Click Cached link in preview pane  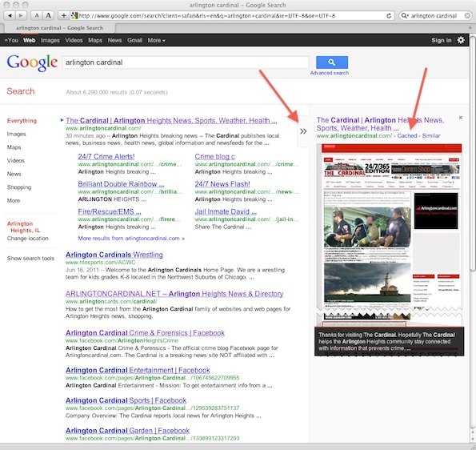[x=407, y=136]
